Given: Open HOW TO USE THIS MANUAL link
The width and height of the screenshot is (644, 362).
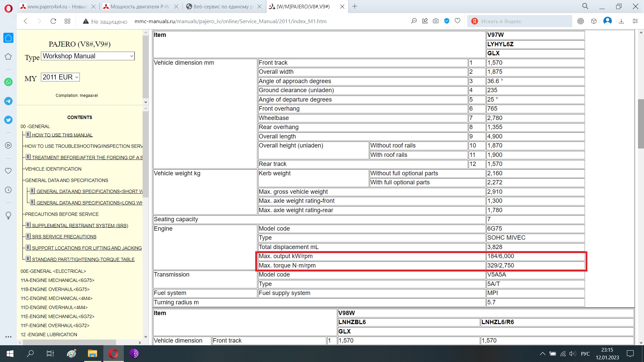Looking at the screenshot, I should (x=62, y=135).
